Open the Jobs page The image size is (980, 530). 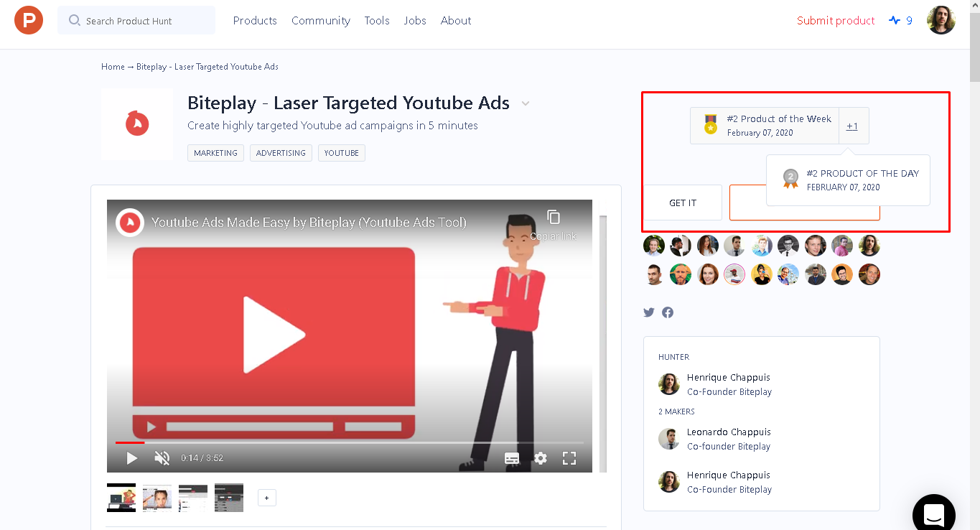415,20
